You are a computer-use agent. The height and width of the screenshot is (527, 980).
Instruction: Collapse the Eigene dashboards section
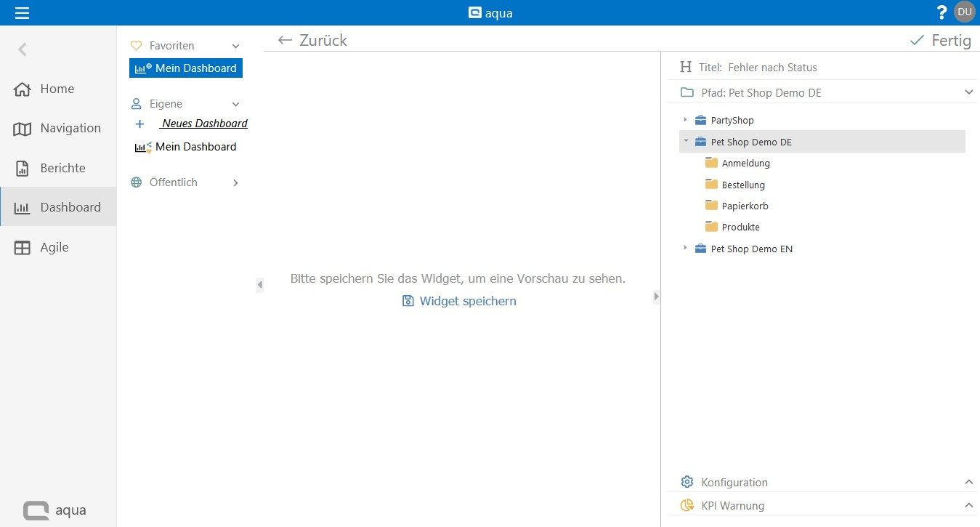coord(235,104)
